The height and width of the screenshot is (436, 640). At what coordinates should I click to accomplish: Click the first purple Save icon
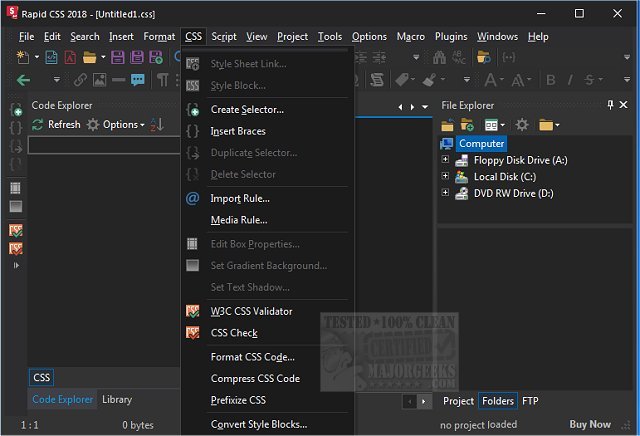(118, 57)
